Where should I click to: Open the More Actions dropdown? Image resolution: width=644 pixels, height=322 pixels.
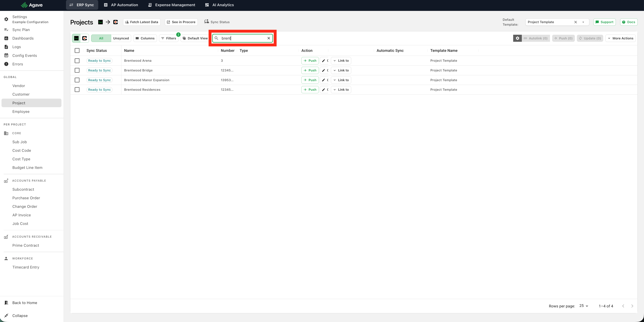(x=620, y=38)
